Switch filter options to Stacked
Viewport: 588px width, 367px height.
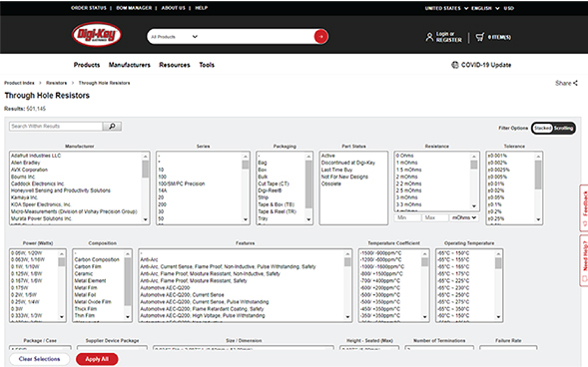coord(543,128)
